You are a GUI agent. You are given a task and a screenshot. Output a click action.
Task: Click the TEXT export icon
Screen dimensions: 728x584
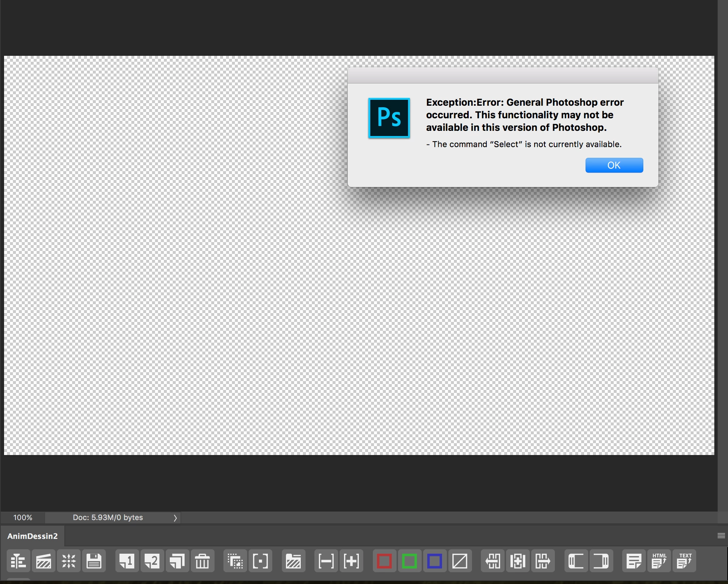pos(684,561)
